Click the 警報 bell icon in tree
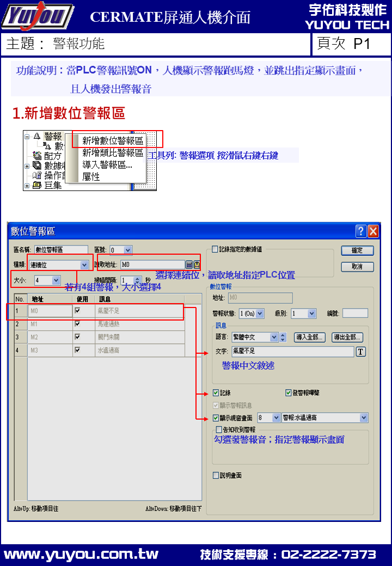This screenshot has height=566, width=392. (37, 136)
